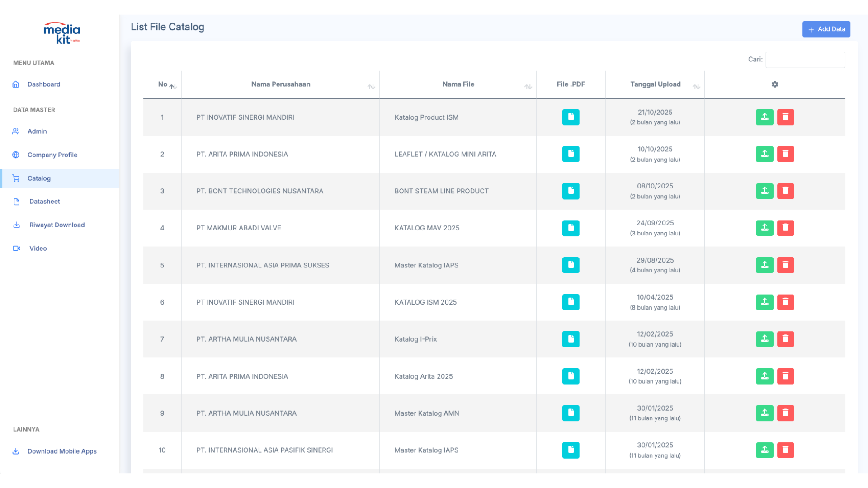Screen dimensions: 868x488
Task: Click upload icon for Katalog Arita 2025
Action: 764,376
